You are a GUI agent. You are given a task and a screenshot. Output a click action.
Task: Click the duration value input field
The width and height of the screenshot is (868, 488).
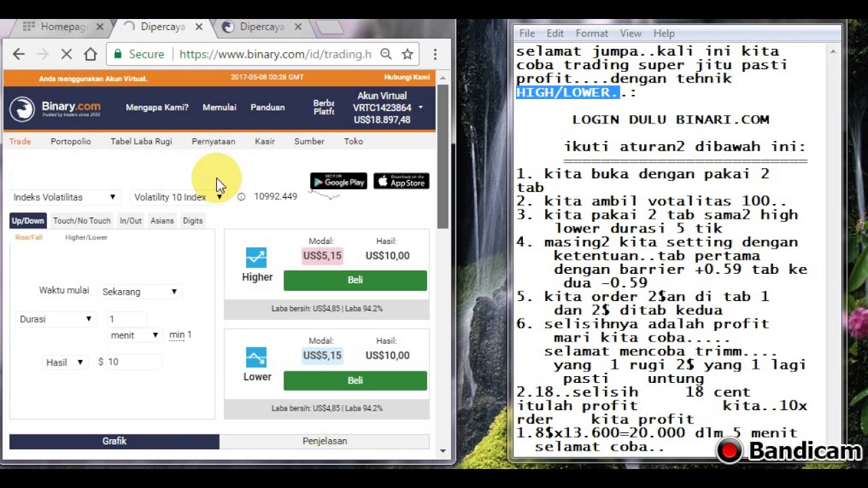point(127,319)
